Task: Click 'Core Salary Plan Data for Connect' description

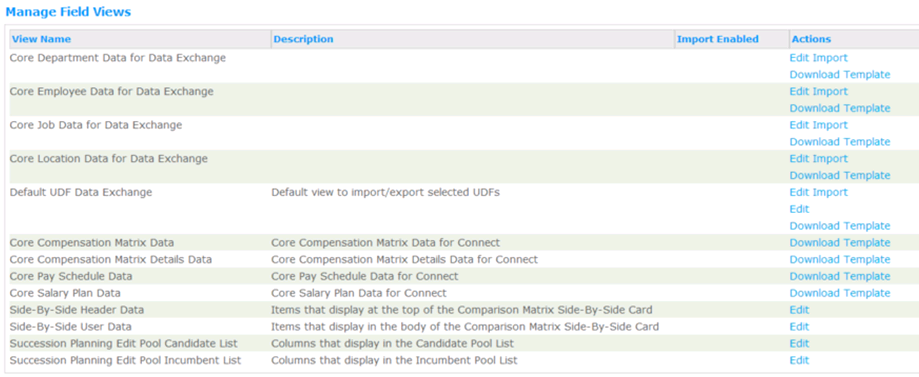Action: point(359,293)
